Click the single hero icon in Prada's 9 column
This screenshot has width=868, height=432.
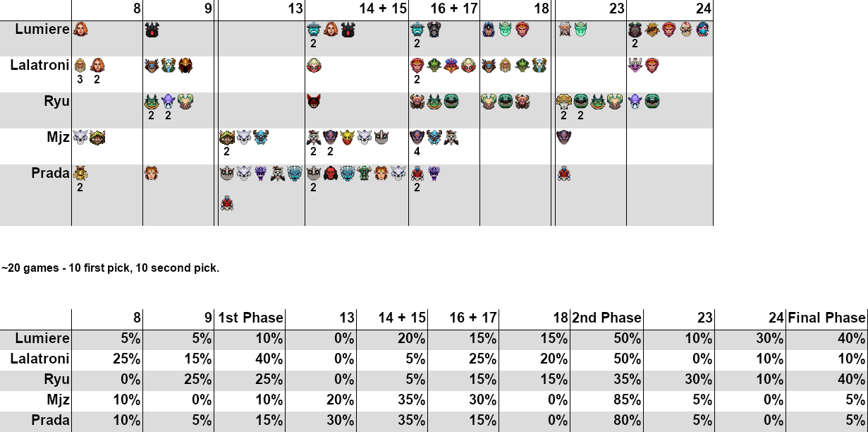click(152, 173)
